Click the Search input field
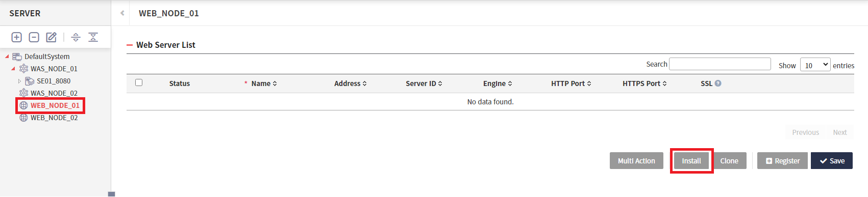Image resolution: width=868 pixels, height=197 pixels. (720, 64)
